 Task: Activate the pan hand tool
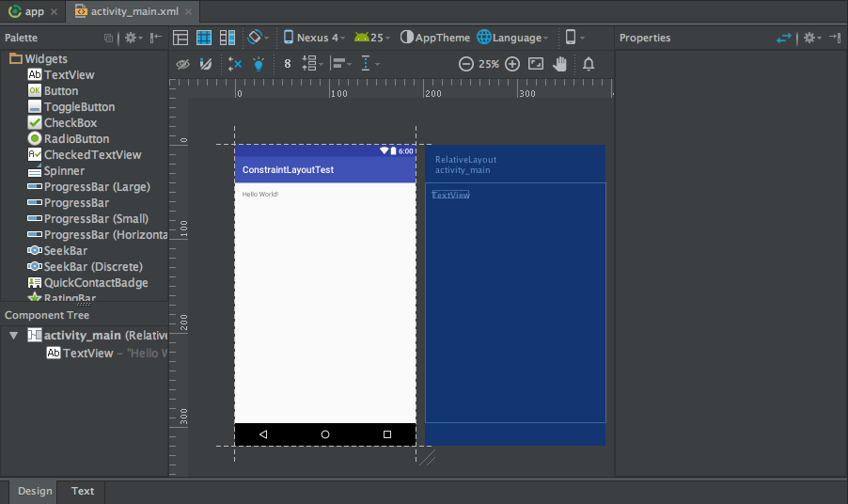pos(559,64)
